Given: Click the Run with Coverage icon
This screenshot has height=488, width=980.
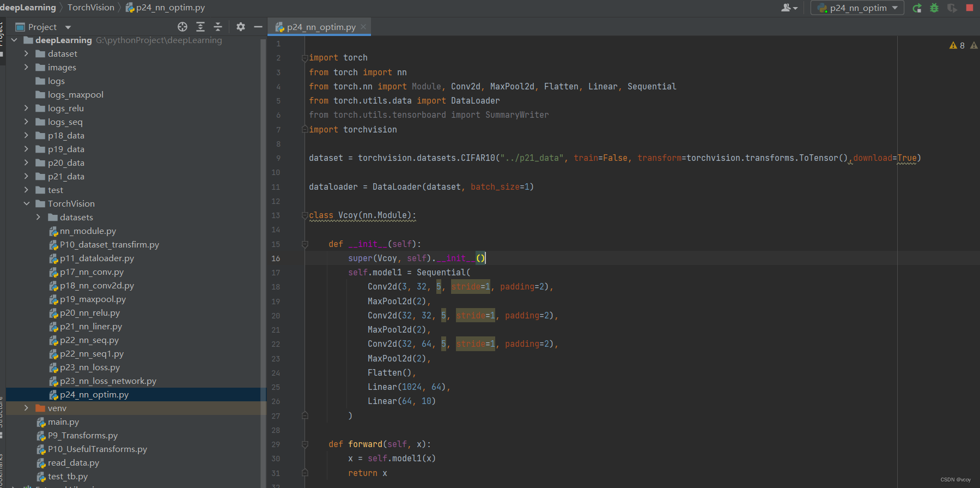Looking at the screenshot, I should click(x=952, y=8).
